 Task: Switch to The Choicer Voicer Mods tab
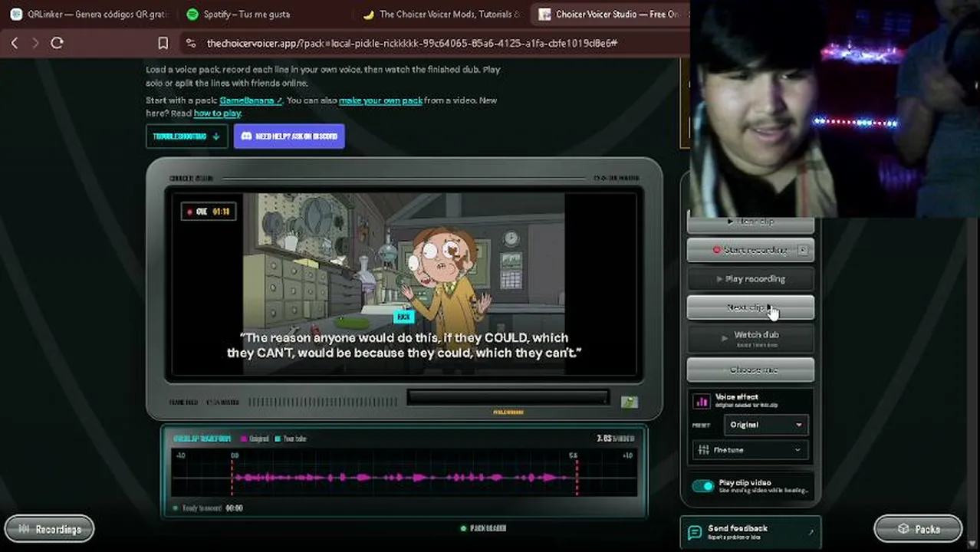(x=441, y=14)
